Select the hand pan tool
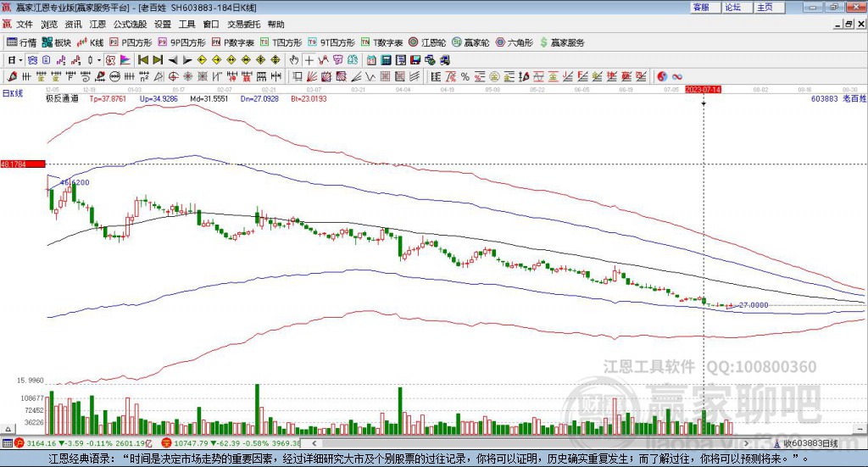 pos(294,60)
